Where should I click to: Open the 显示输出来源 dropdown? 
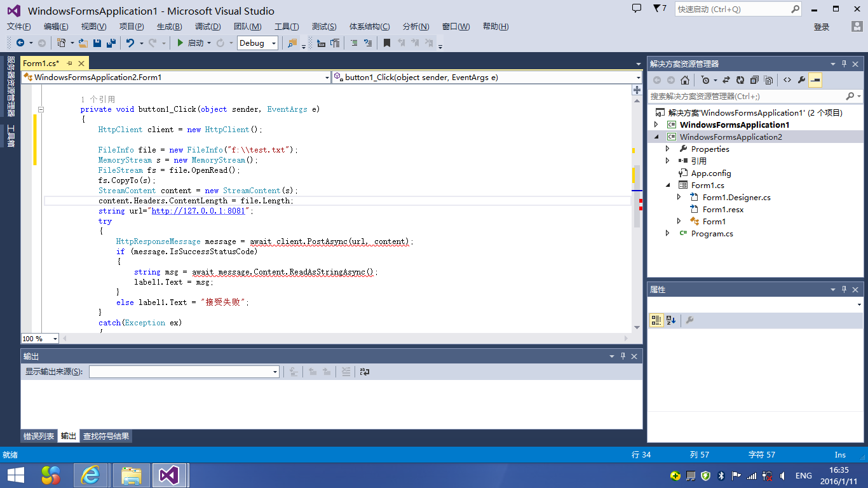(x=275, y=372)
